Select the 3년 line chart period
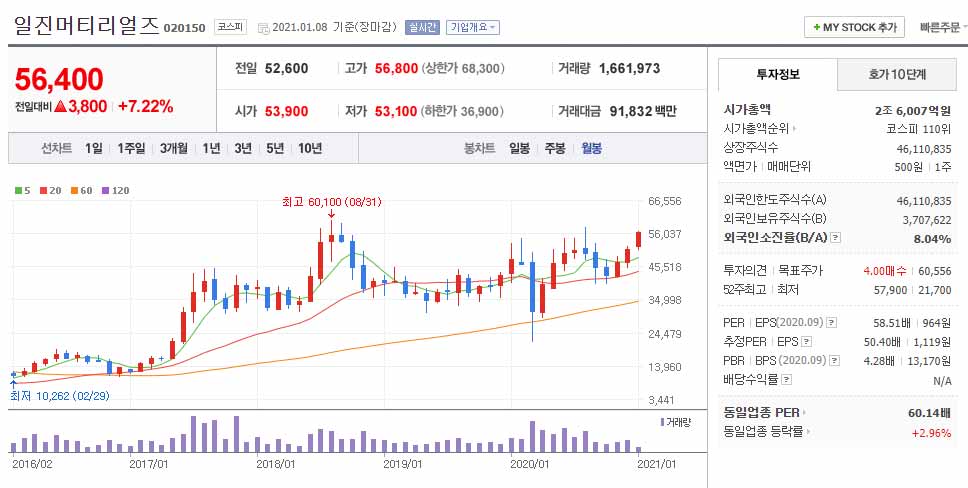 pos(243,148)
